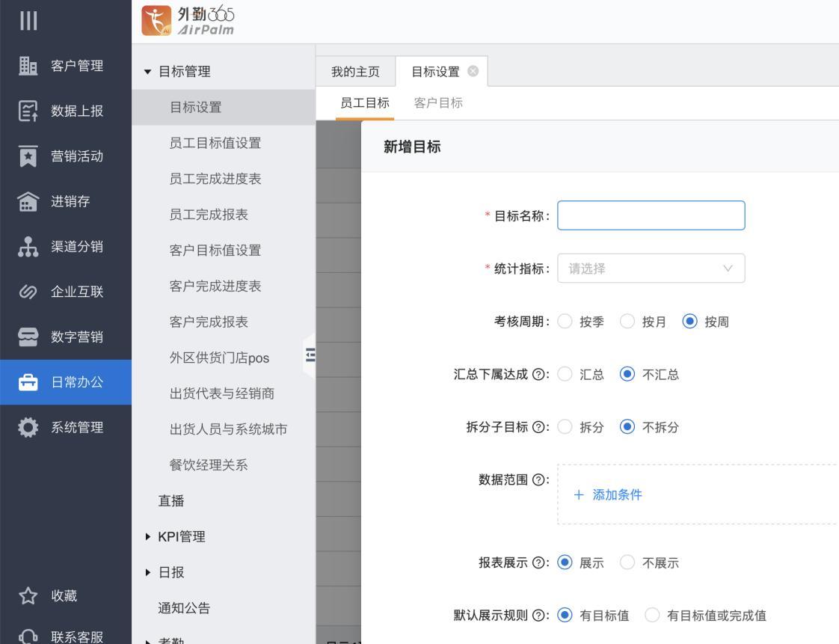Open the 数据上报 report icon
The image size is (839, 644).
pos(28,111)
